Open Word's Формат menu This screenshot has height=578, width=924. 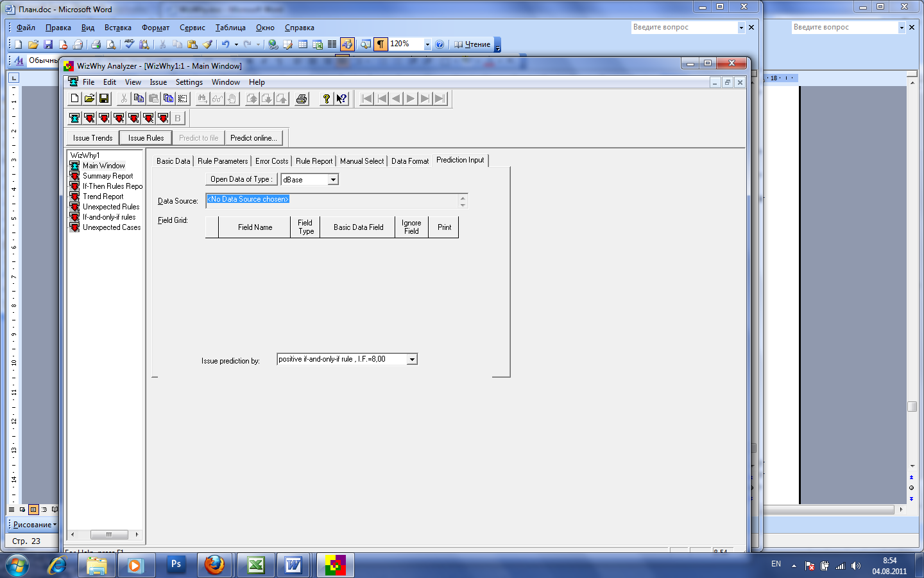pyautogui.click(x=155, y=28)
